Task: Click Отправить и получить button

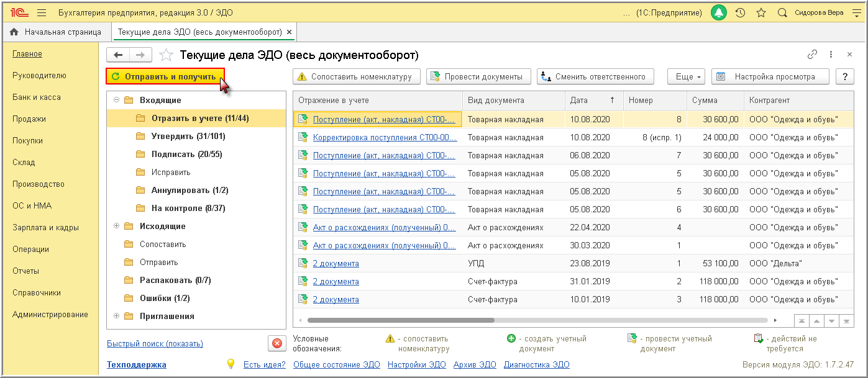Action: pos(165,77)
